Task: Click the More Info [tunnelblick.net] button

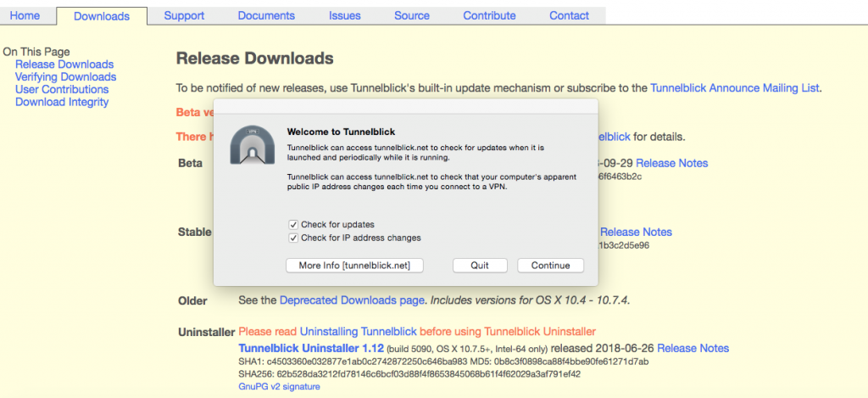Action: click(354, 266)
